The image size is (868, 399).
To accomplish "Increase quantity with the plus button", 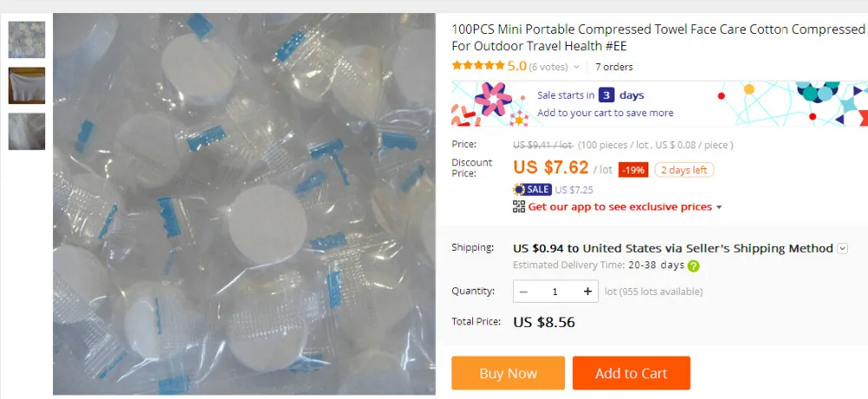I will 588,291.
